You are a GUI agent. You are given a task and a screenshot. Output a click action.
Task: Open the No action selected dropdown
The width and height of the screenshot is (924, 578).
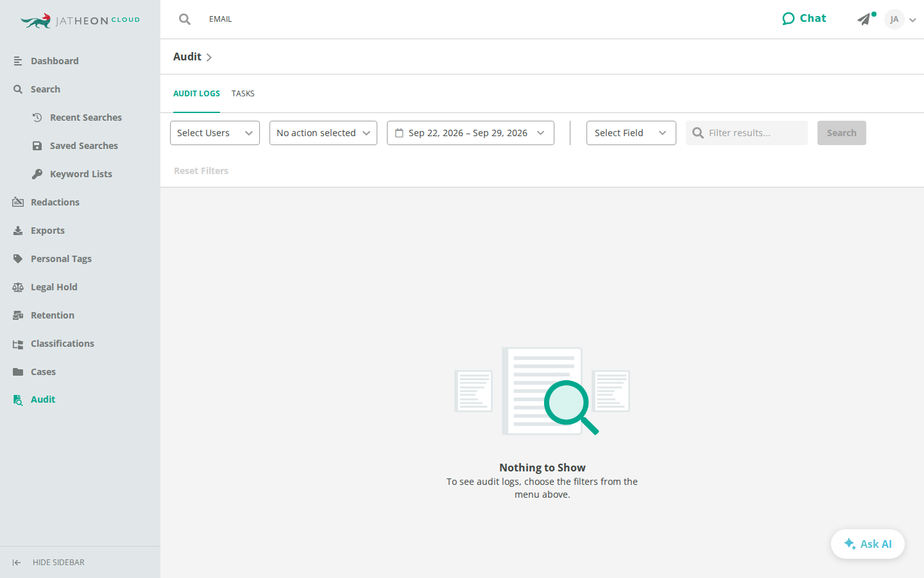(323, 133)
